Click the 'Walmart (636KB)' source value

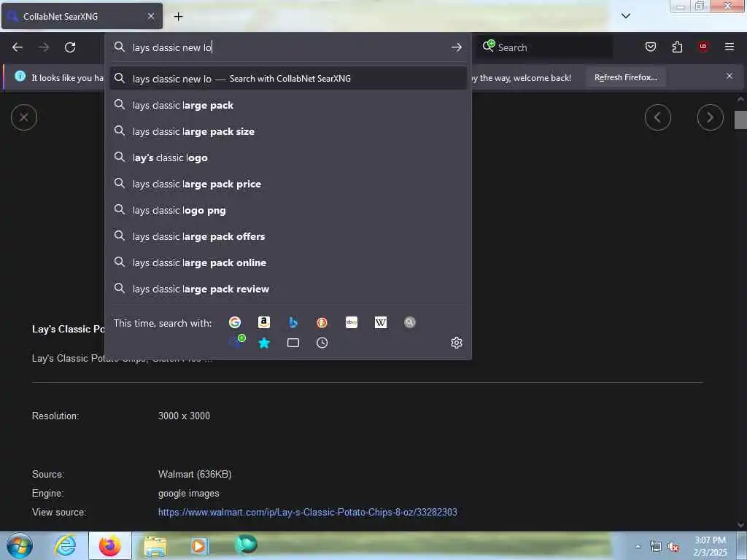pyautogui.click(x=195, y=474)
